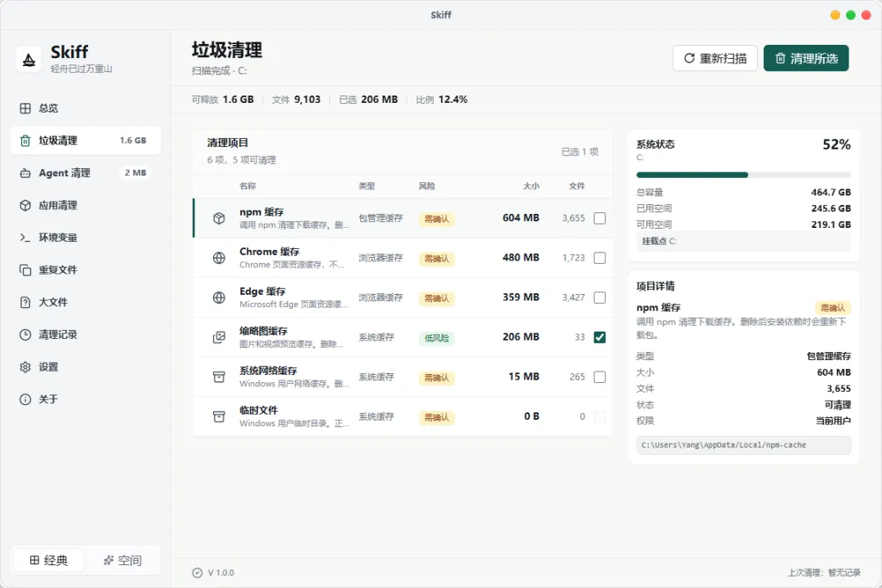Viewport: 882px width, 588px height.
Task: Click the 清理所选 button
Action: tap(806, 59)
